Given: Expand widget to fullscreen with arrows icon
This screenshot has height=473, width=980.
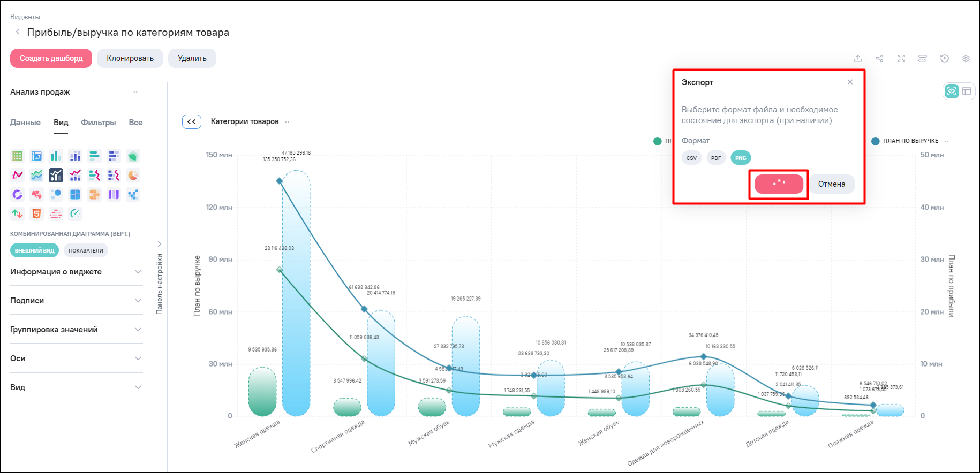Looking at the screenshot, I should (901, 58).
